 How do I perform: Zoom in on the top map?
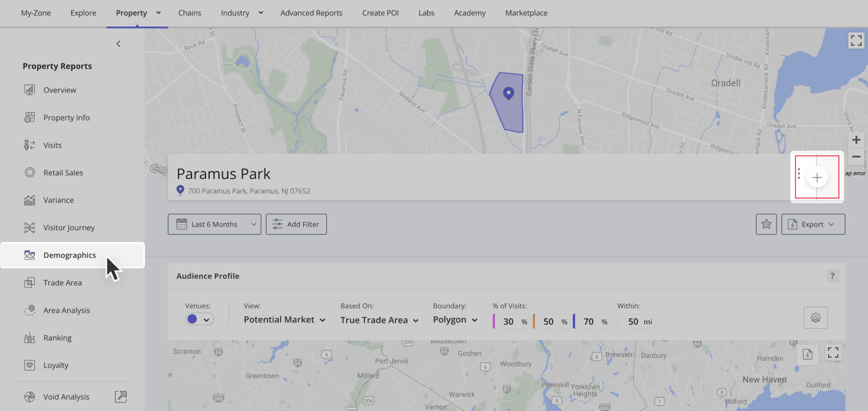pyautogui.click(x=856, y=140)
